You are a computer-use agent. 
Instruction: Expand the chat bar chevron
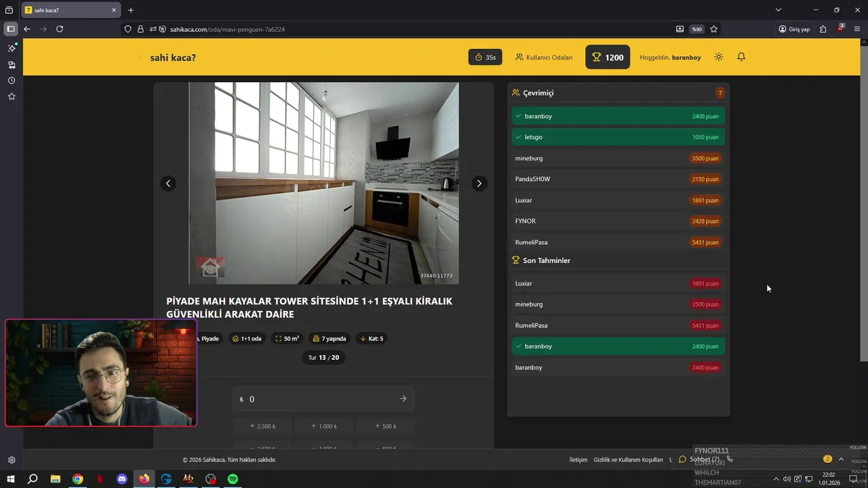842,459
